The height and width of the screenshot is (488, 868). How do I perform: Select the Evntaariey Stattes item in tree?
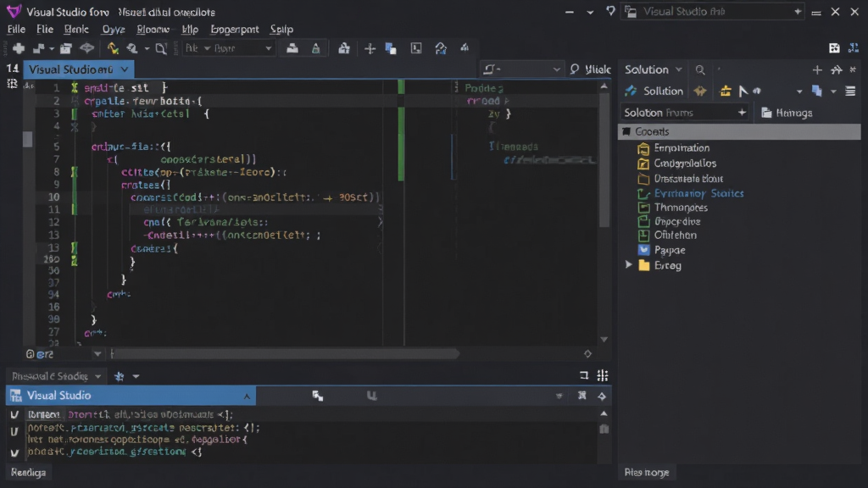(x=698, y=194)
